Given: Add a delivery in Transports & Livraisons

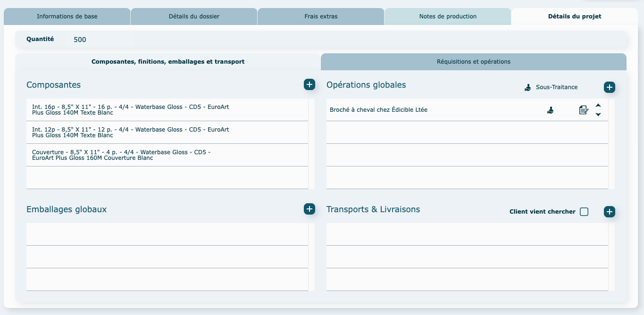Looking at the screenshot, I should 609,212.
